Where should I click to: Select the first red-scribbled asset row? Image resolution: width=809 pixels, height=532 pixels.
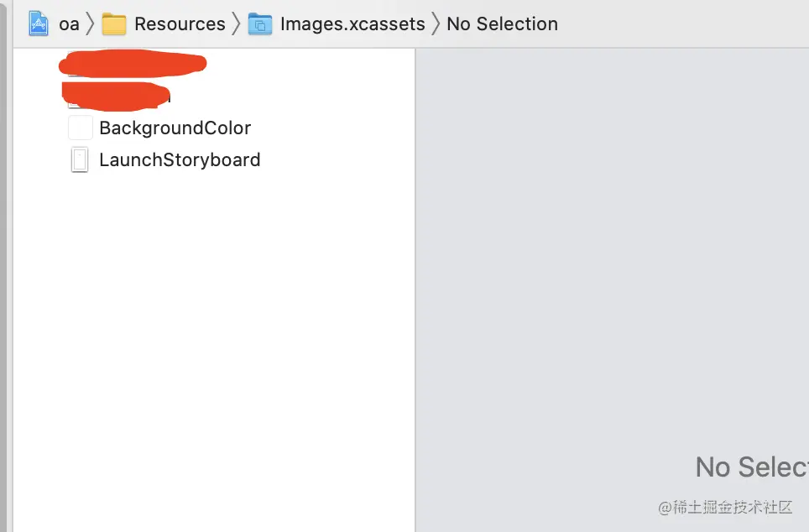coord(134,64)
